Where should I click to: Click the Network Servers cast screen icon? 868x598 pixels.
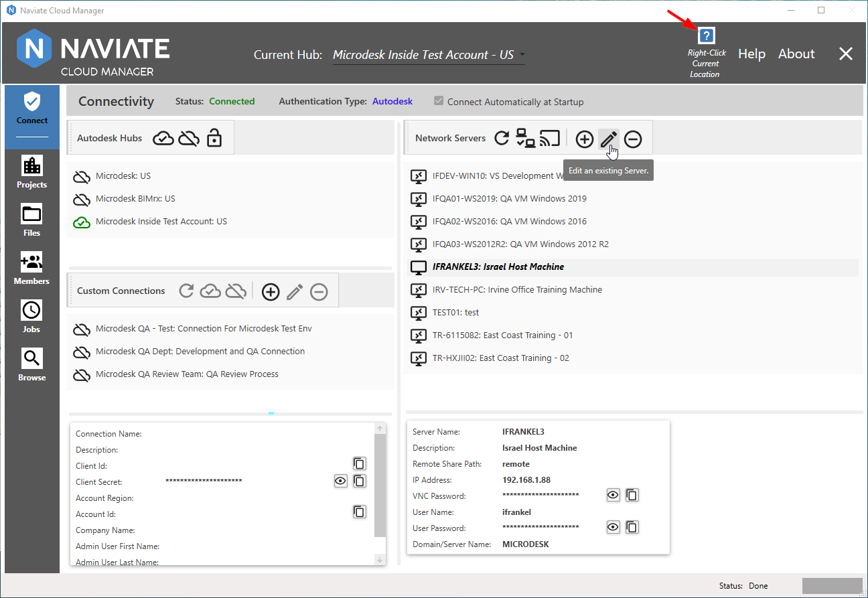tap(550, 139)
